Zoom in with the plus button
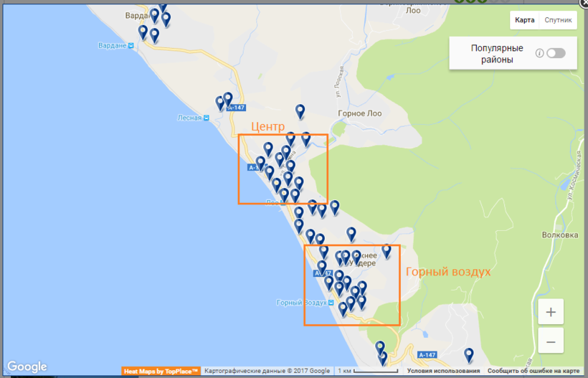 [551, 311]
